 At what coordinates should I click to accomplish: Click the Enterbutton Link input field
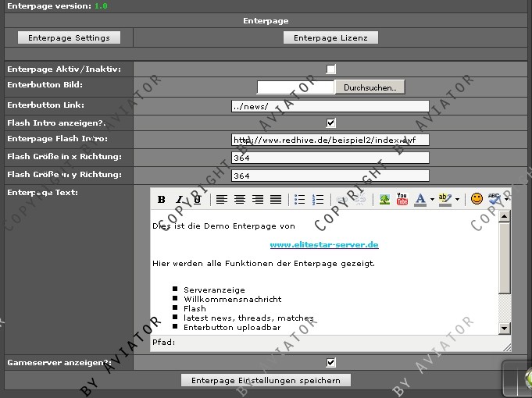click(x=330, y=106)
